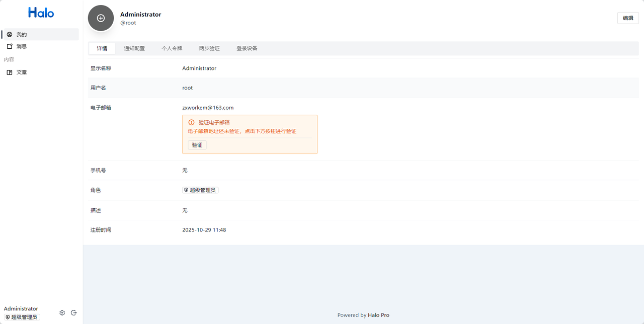Open settings via the gear icon
The width and height of the screenshot is (644, 324).
(x=62, y=313)
